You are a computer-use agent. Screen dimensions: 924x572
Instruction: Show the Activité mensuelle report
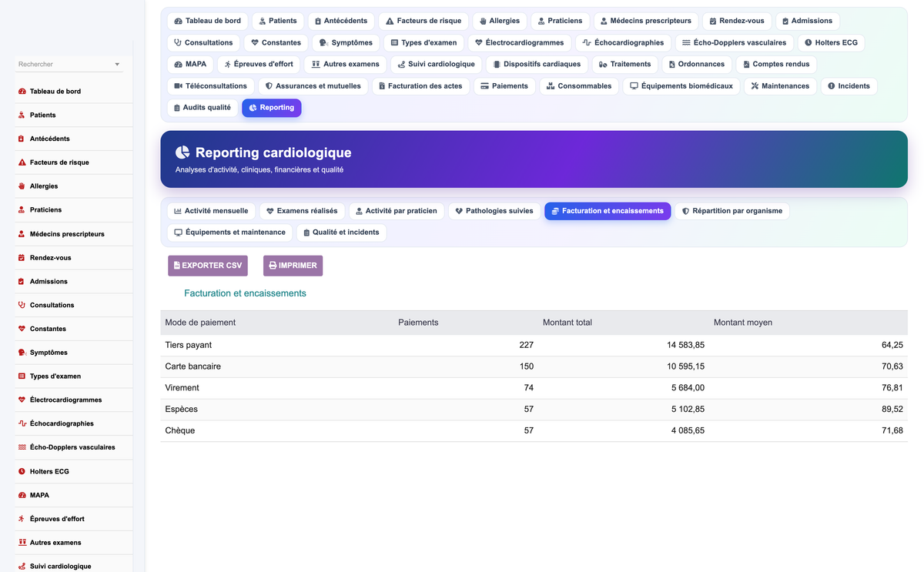[x=211, y=211]
